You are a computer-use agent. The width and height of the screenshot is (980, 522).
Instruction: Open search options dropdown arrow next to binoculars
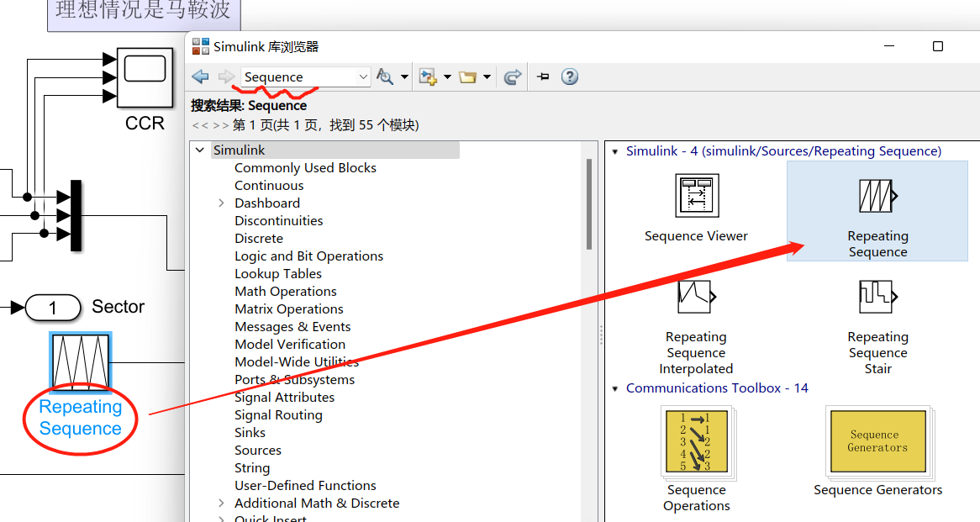pos(404,76)
